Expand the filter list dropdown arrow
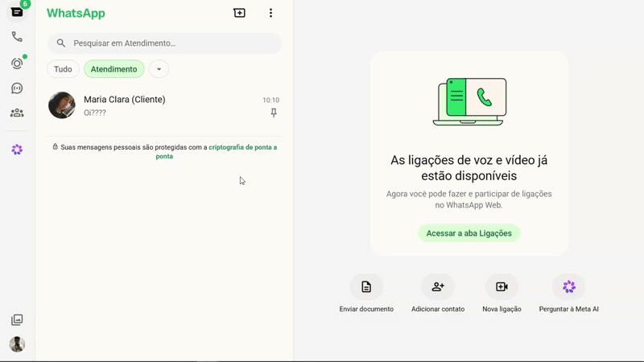 click(159, 69)
